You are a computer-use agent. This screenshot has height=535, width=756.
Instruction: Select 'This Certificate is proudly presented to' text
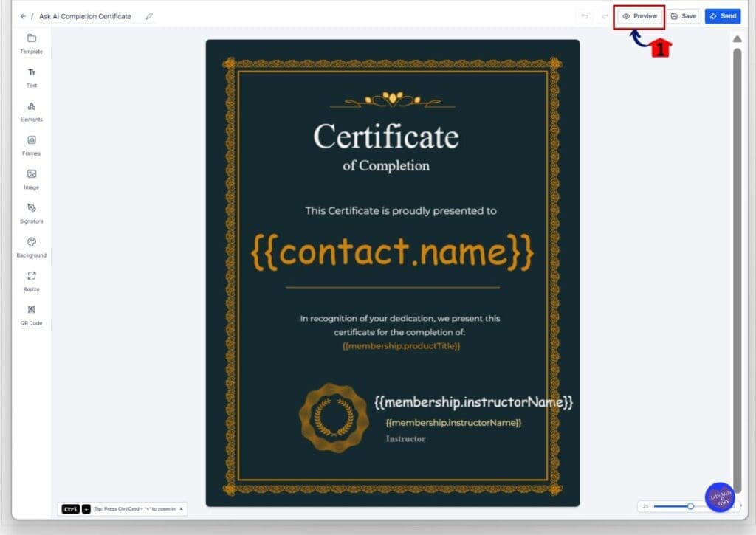(x=401, y=210)
